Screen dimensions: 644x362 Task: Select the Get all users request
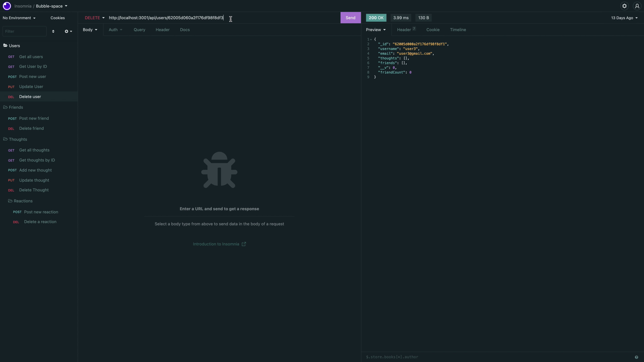click(x=39, y=57)
